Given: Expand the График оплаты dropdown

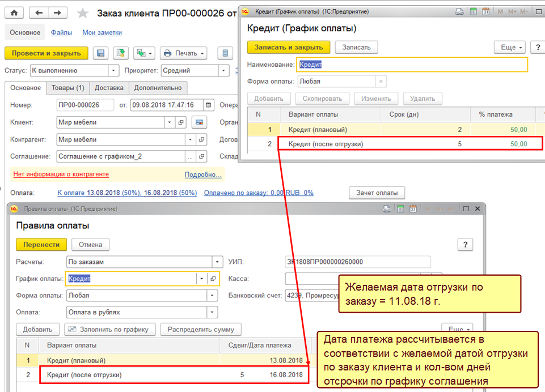Looking at the screenshot, I should 201,279.
